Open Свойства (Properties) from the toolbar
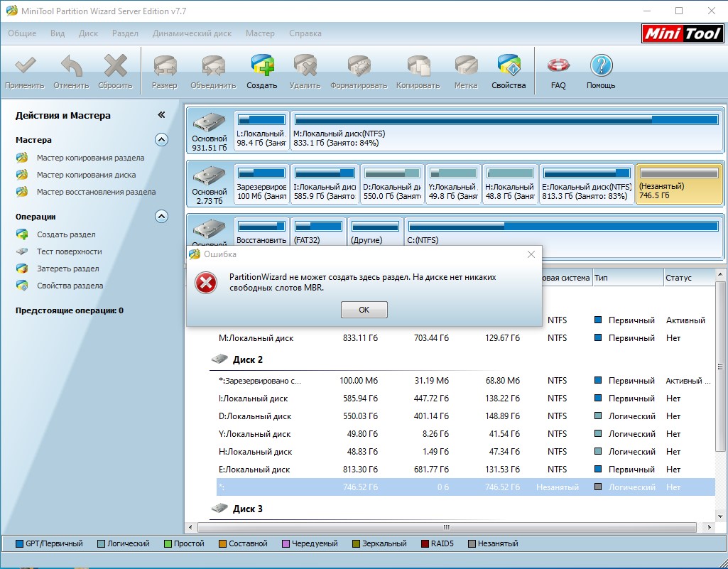728x569 pixels. tap(509, 65)
